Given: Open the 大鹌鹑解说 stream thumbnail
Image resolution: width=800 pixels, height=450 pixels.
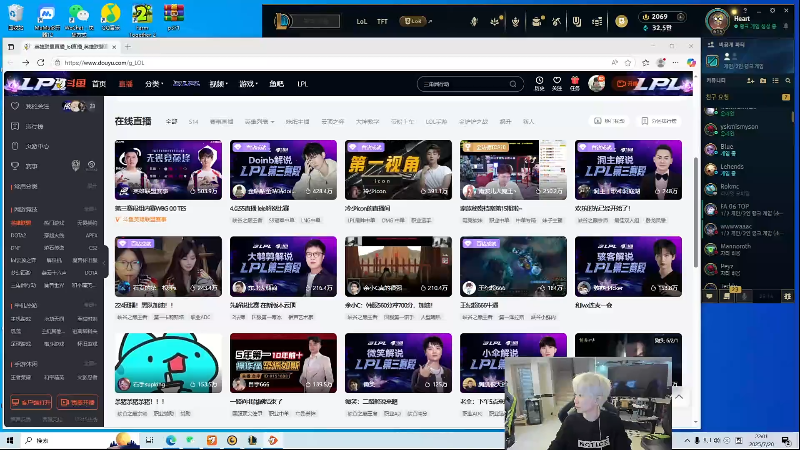Looking at the screenshot, I should click(283, 266).
